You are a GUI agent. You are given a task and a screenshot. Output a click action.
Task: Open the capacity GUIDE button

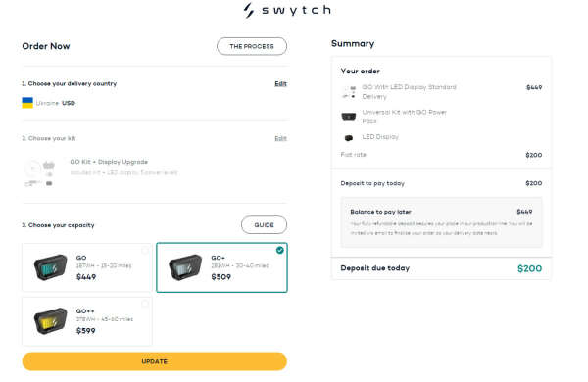pos(264,225)
